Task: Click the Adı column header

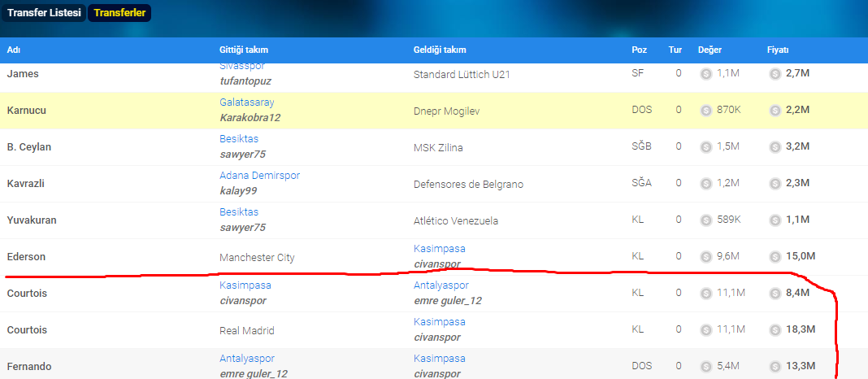Action: click(13, 50)
